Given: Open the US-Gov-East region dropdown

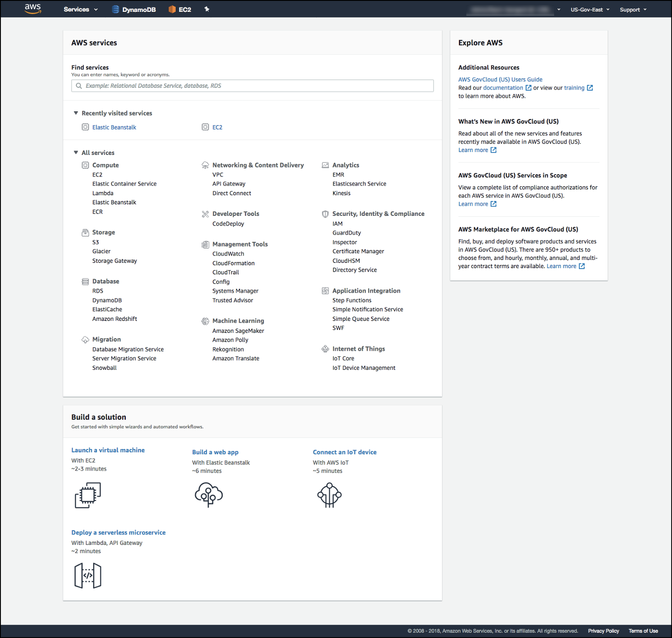Looking at the screenshot, I should [589, 9].
